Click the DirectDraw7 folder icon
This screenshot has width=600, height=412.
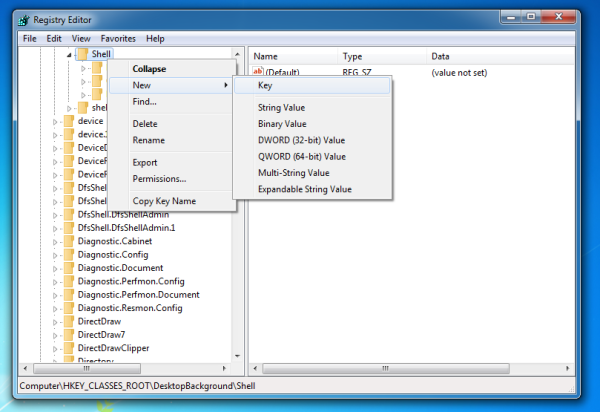[x=69, y=335]
